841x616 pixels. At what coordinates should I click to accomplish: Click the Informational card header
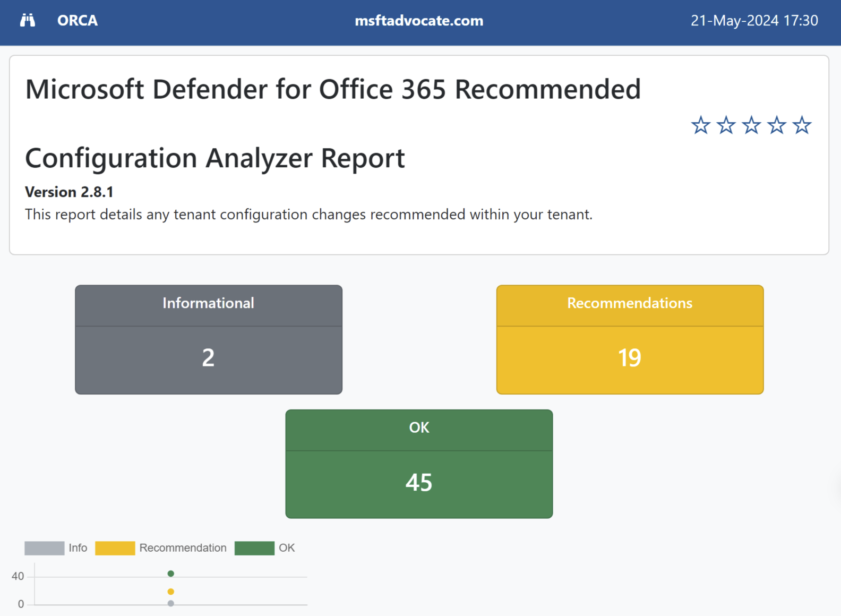click(x=208, y=303)
